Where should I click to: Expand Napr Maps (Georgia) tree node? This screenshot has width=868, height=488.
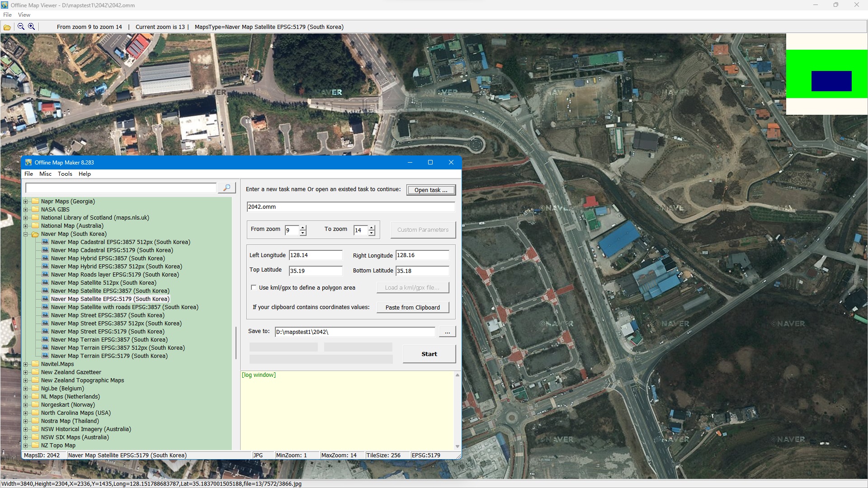tap(26, 202)
